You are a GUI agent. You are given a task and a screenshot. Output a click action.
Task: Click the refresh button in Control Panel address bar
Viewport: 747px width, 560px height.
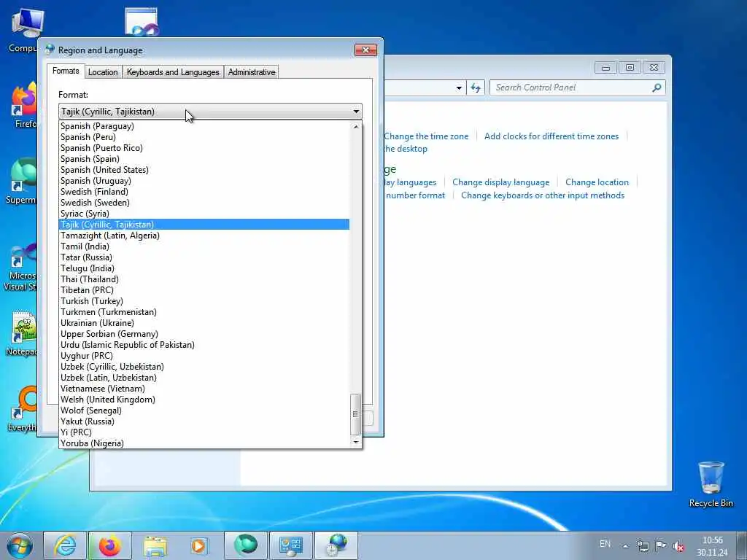point(476,87)
